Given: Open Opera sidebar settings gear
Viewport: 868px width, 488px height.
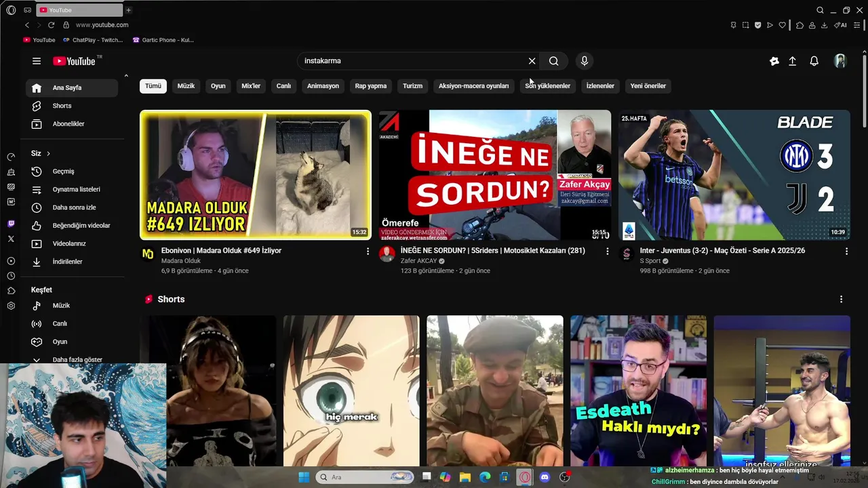Looking at the screenshot, I should (x=11, y=306).
